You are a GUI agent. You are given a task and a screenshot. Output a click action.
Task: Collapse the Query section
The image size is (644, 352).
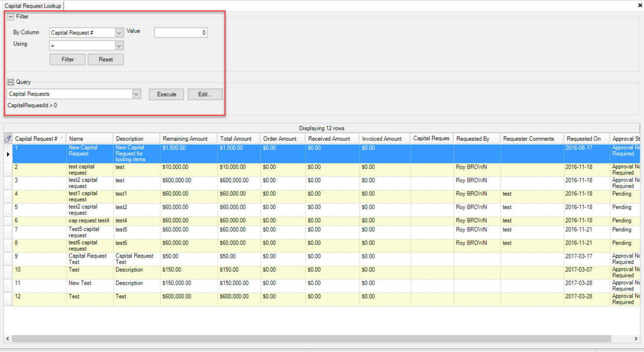pyautogui.click(x=11, y=82)
